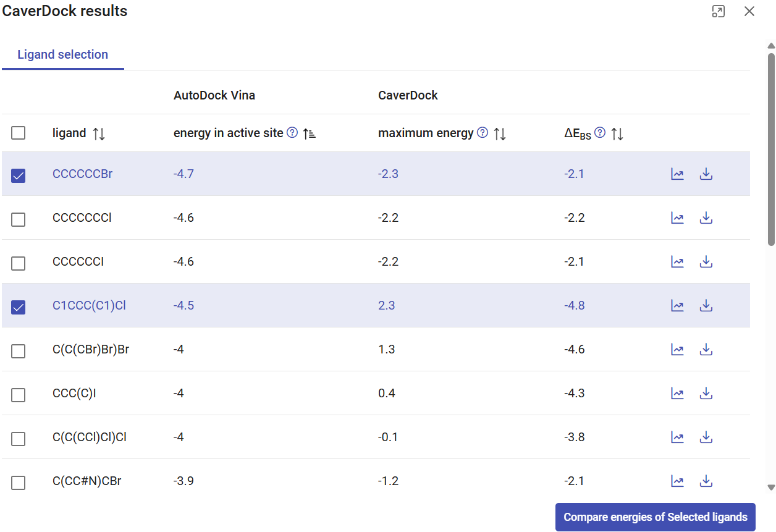Sort table by ligand column
The height and width of the screenshot is (532, 776).
99,133
